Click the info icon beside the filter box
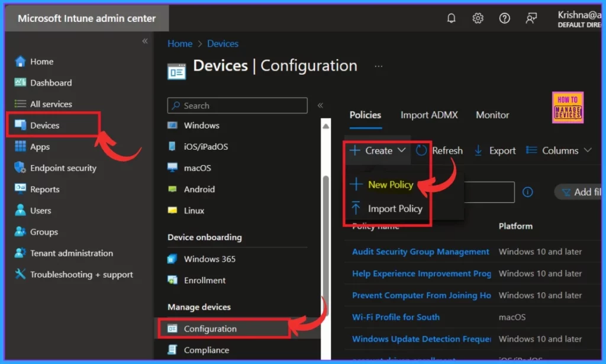The height and width of the screenshot is (364, 606). [x=527, y=192]
